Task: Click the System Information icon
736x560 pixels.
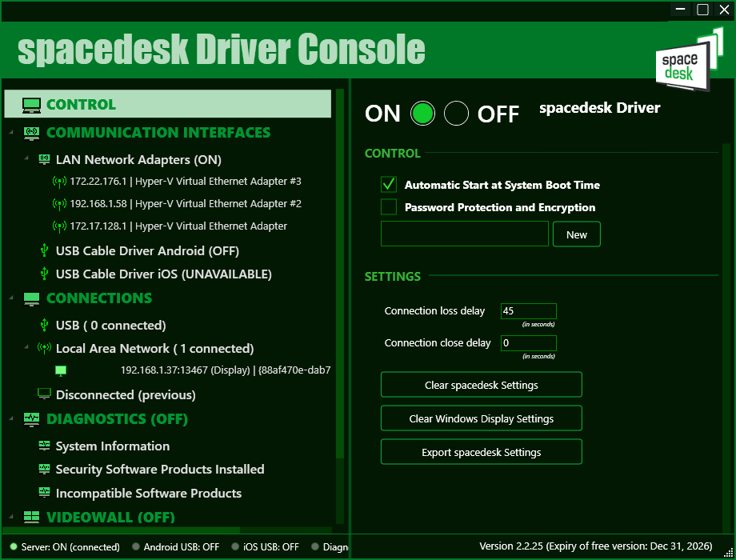Action: pyautogui.click(x=44, y=445)
